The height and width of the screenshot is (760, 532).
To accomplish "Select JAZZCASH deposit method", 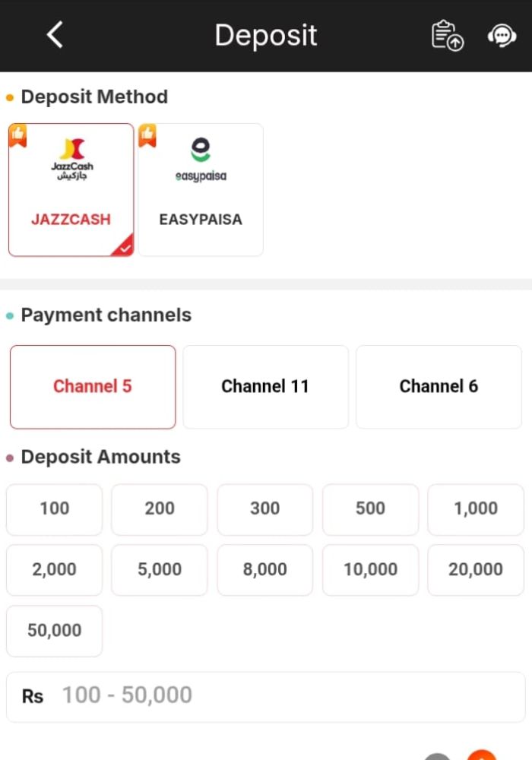I will click(71, 189).
